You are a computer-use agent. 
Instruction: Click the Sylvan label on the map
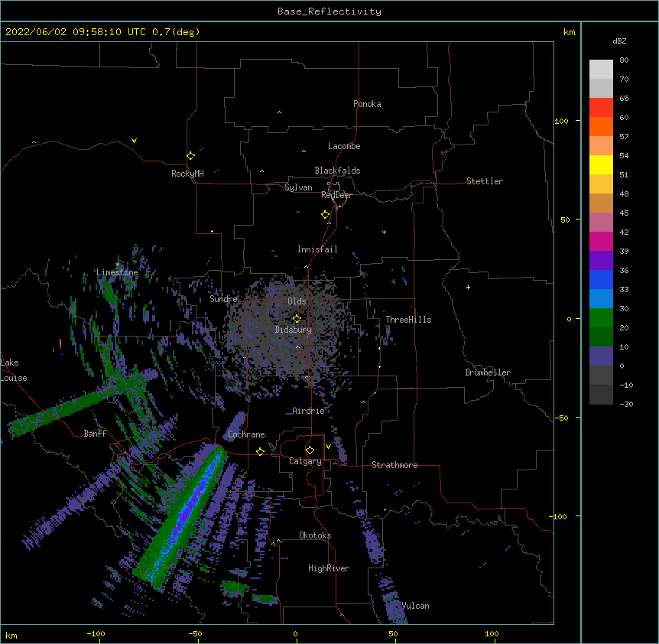(x=298, y=187)
